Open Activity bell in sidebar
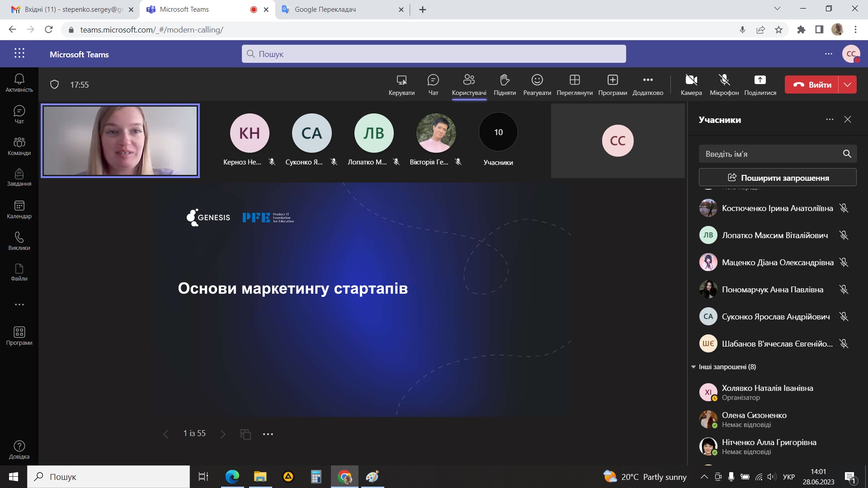The image size is (868, 488). [x=19, y=83]
